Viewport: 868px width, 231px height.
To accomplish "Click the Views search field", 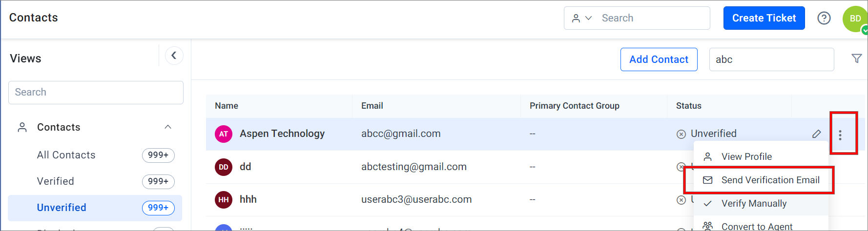I will (96, 93).
